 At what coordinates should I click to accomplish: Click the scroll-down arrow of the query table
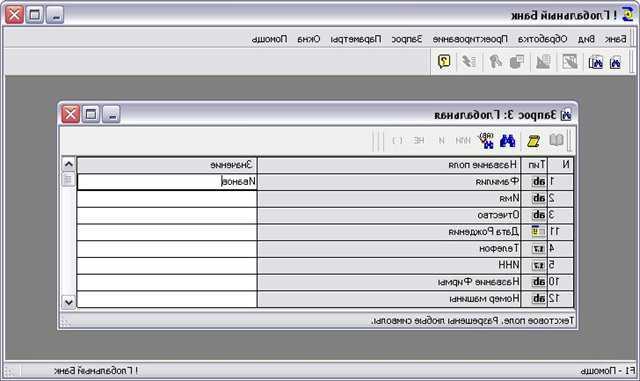point(69,302)
